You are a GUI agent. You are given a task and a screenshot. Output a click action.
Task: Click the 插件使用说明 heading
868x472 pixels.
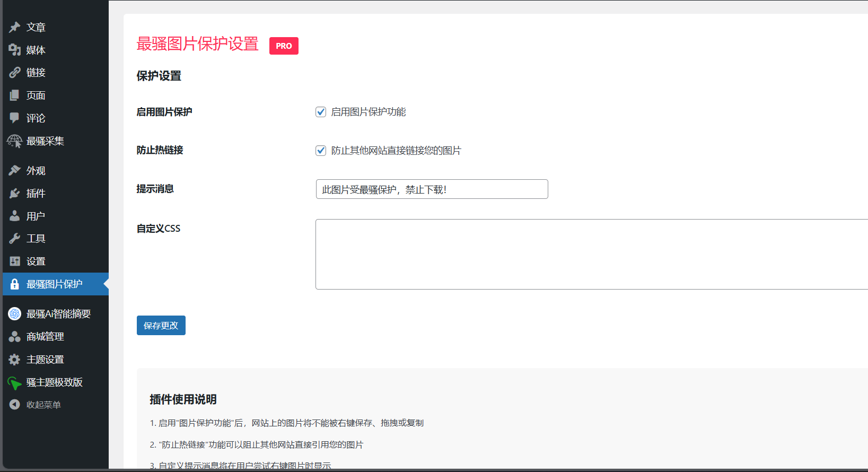point(183,400)
